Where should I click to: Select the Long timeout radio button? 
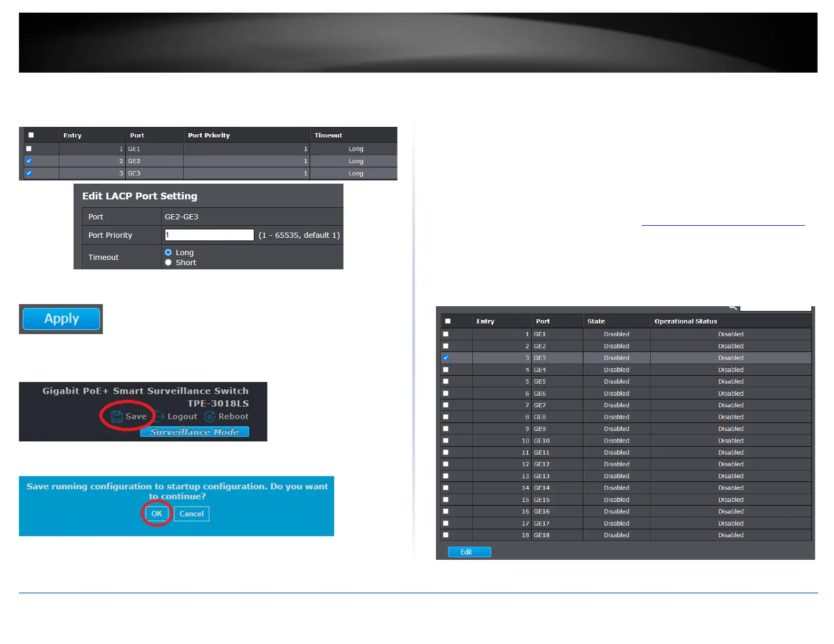pyautogui.click(x=168, y=253)
